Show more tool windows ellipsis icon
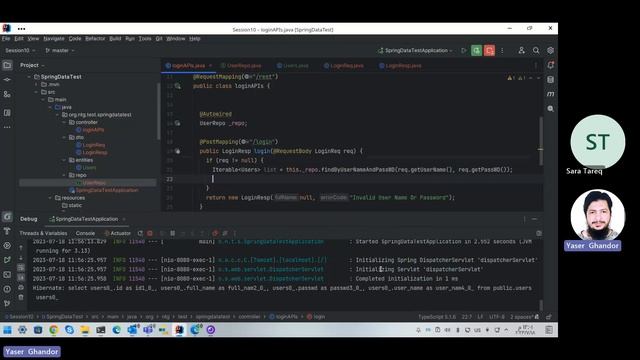 (7, 127)
